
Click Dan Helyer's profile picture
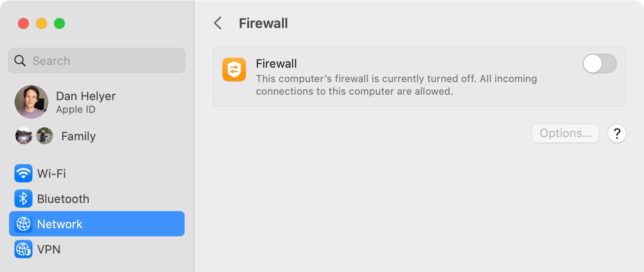pyautogui.click(x=32, y=102)
